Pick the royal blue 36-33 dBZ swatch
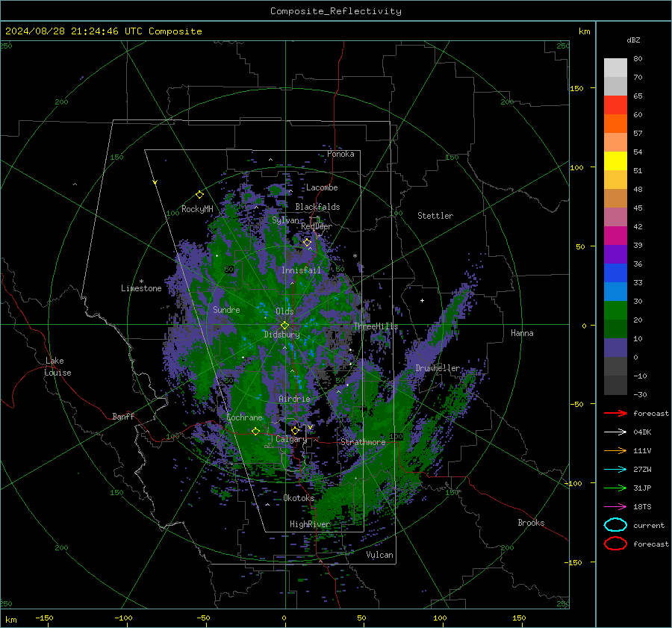The height and width of the screenshot is (628, 672). 615,273
